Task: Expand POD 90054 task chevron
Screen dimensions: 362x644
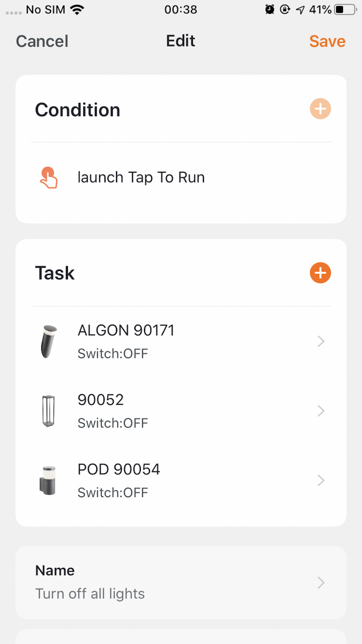Action: [321, 480]
